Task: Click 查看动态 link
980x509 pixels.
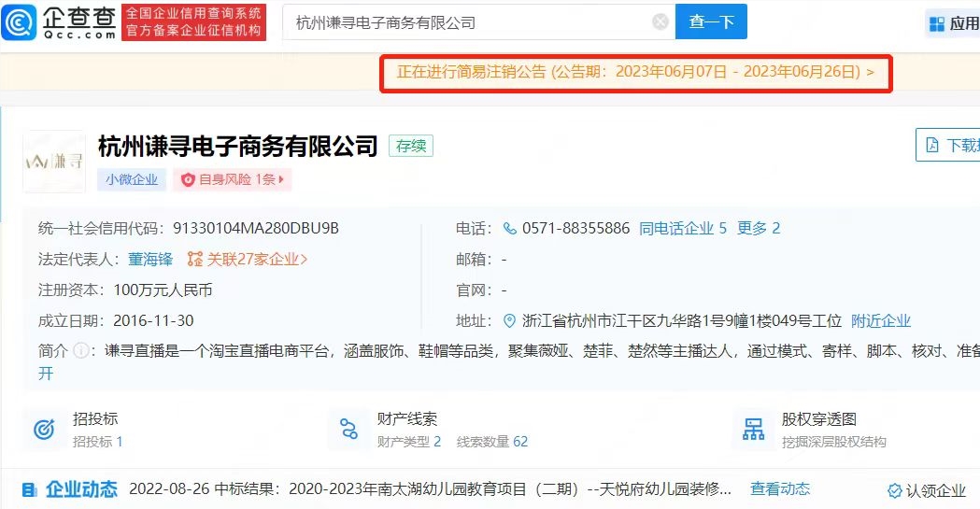Action: (x=780, y=489)
